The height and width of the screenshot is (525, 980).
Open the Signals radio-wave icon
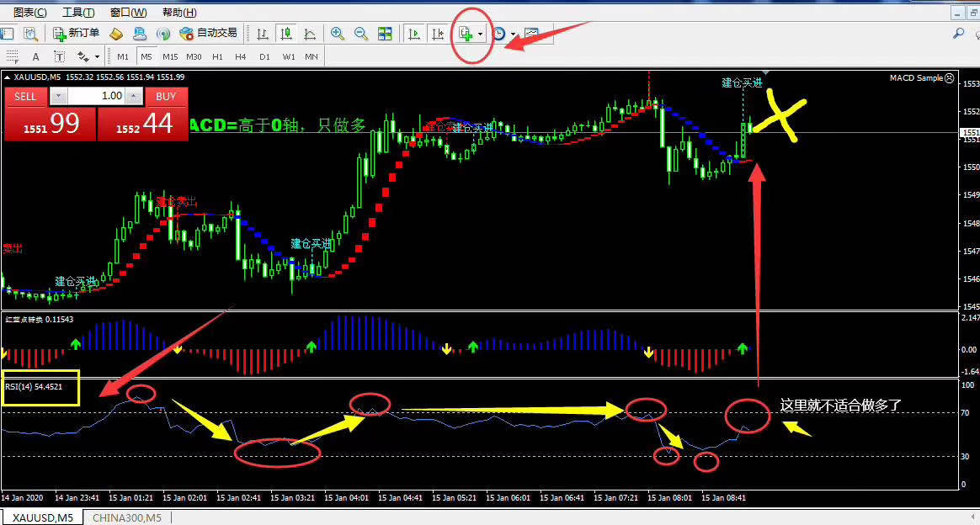(x=163, y=34)
